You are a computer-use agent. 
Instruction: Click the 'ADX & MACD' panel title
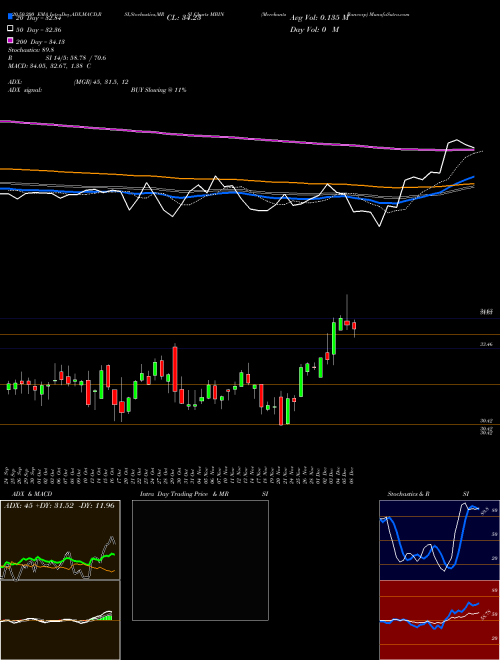32,494
